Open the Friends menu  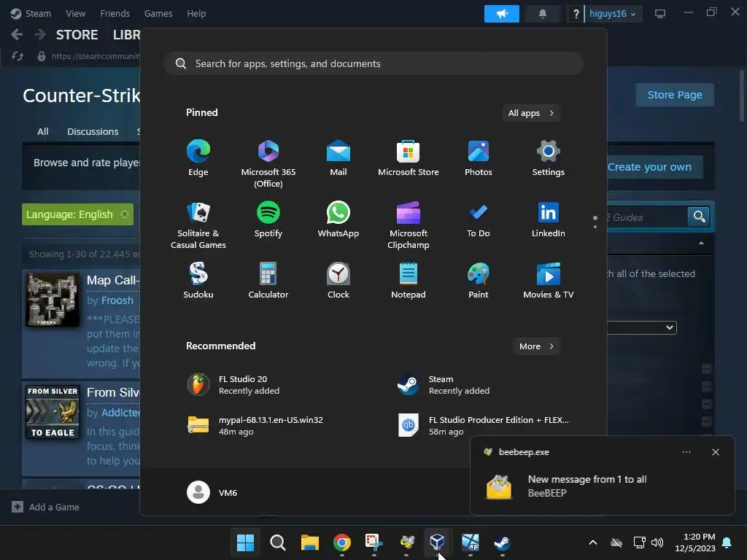(115, 13)
